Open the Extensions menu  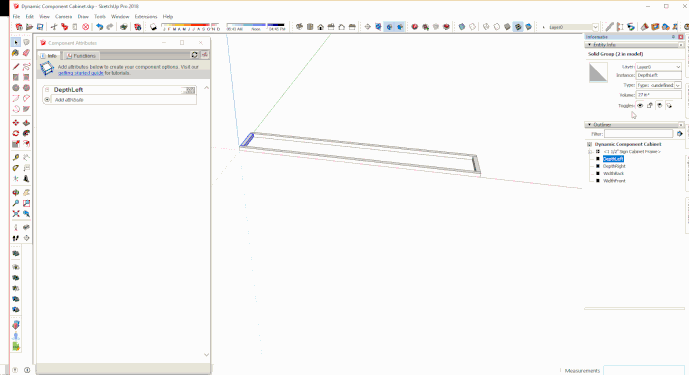click(x=146, y=16)
